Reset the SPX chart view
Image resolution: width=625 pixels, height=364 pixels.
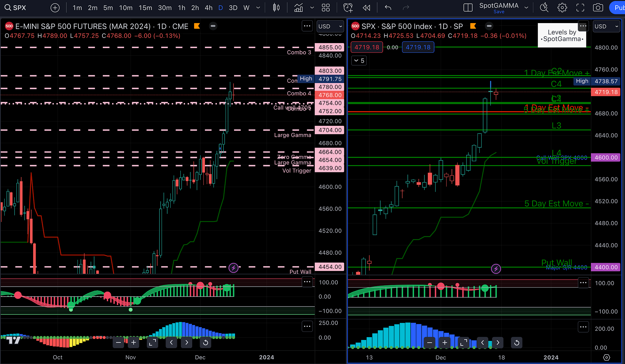coord(517,342)
